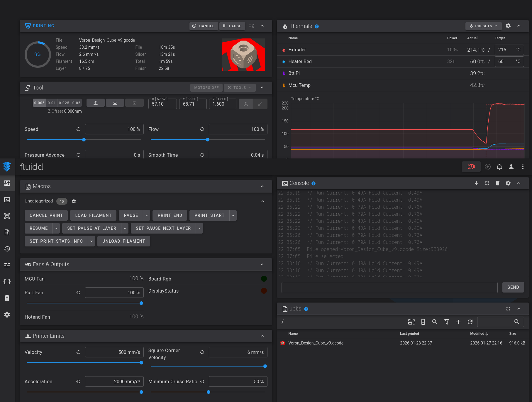Open the three-dot app menu
This screenshot has width=532, height=402.
pos(523,167)
